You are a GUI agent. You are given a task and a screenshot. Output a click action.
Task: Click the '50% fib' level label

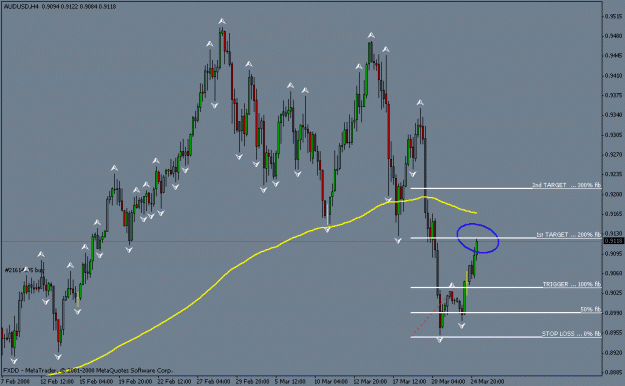pos(590,309)
